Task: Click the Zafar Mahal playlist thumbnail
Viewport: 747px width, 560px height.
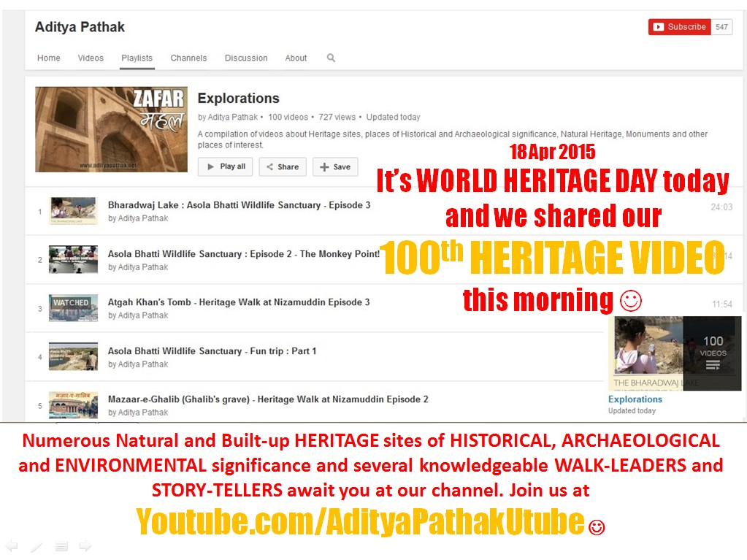Action: pos(111,129)
